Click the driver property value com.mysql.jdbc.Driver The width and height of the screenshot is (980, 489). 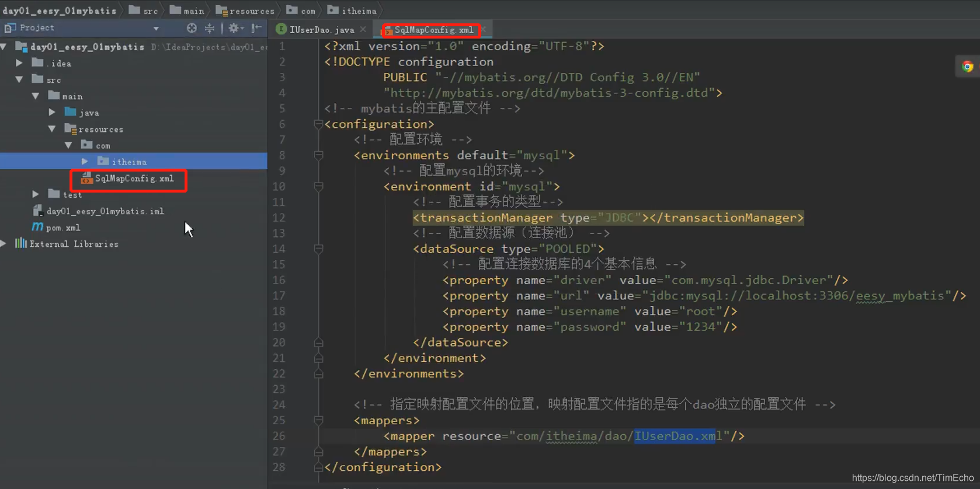point(749,280)
